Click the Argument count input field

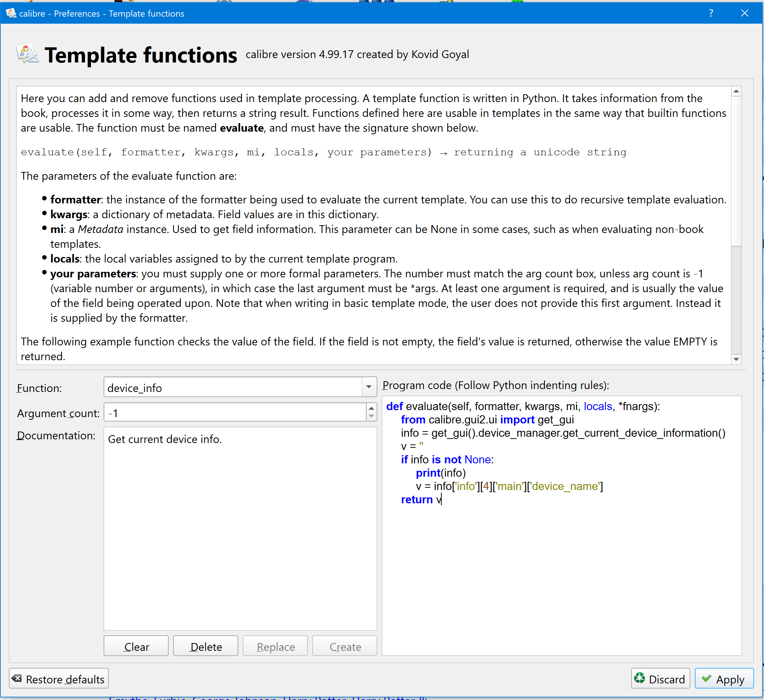(x=235, y=412)
